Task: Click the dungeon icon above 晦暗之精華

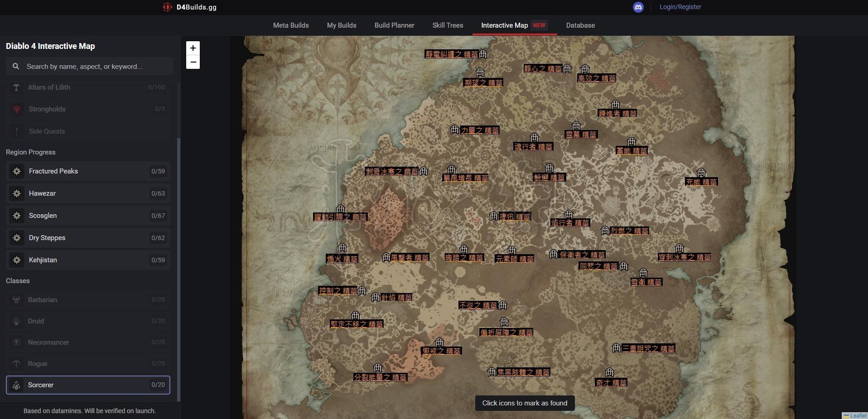Action: (x=463, y=249)
